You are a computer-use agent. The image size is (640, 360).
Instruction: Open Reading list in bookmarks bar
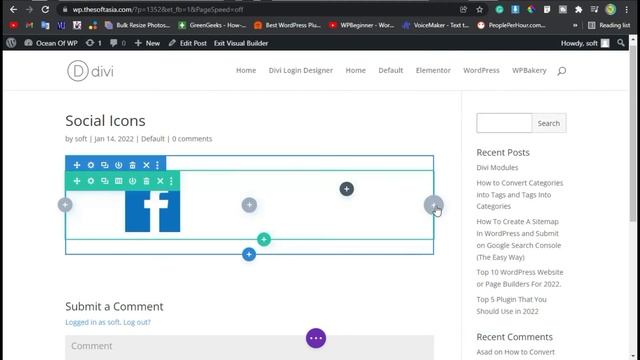(x=609, y=25)
